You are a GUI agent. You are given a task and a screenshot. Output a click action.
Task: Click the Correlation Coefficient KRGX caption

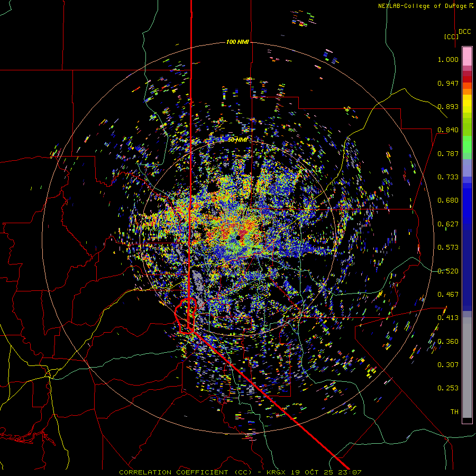240,472
